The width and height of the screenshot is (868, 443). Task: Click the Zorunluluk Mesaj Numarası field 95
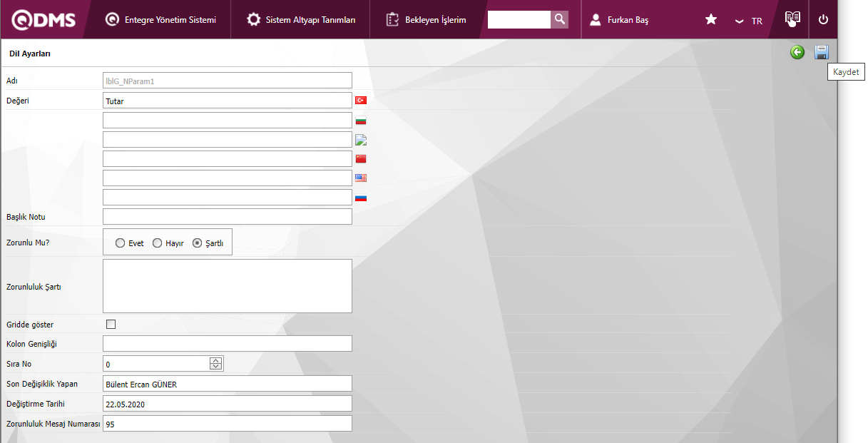tap(228, 424)
